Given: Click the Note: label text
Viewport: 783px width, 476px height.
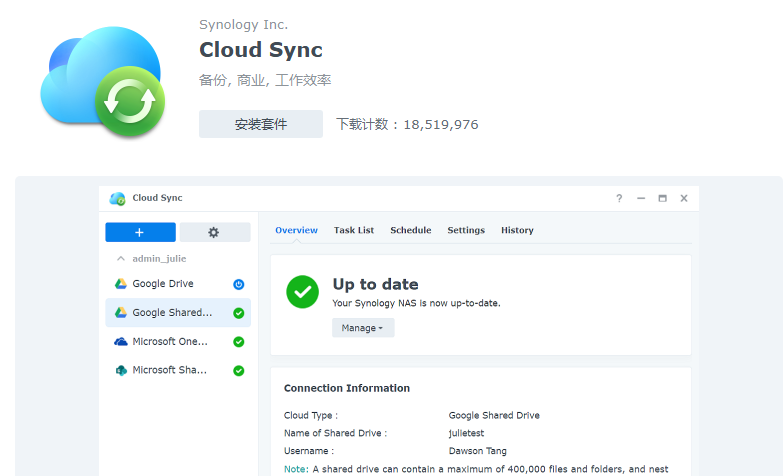Looking at the screenshot, I should coord(296,469).
